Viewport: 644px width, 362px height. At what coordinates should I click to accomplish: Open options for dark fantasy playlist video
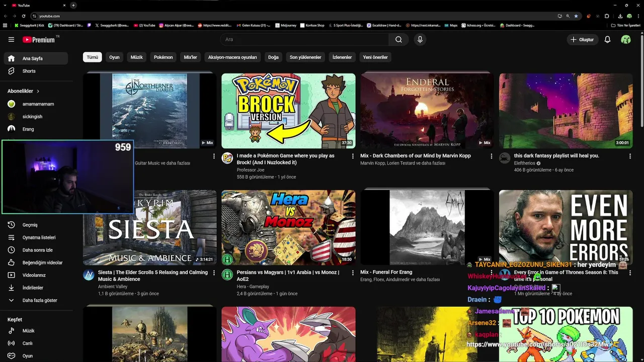click(x=630, y=156)
